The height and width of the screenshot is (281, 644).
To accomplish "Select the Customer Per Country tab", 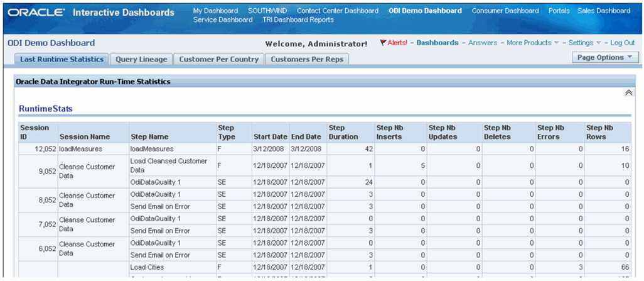I will click(219, 59).
